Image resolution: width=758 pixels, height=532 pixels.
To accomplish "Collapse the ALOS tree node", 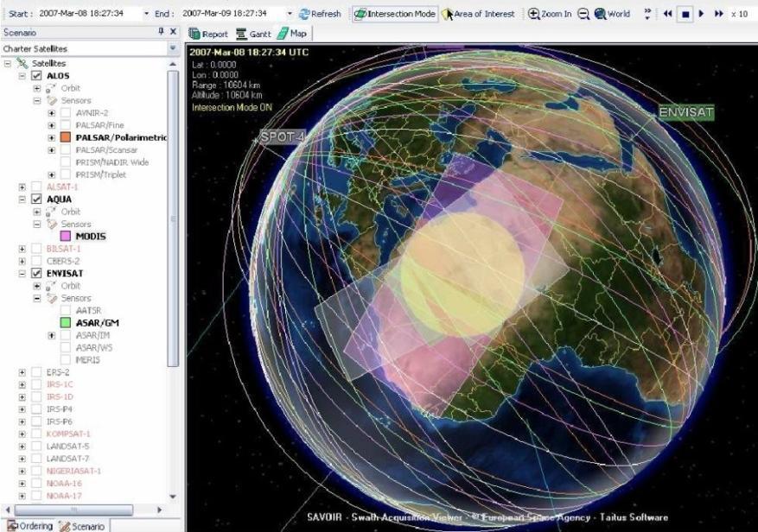I will click(x=22, y=76).
